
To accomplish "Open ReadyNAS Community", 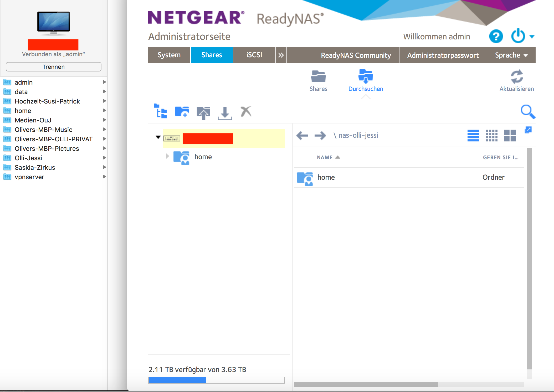I will tap(356, 55).
